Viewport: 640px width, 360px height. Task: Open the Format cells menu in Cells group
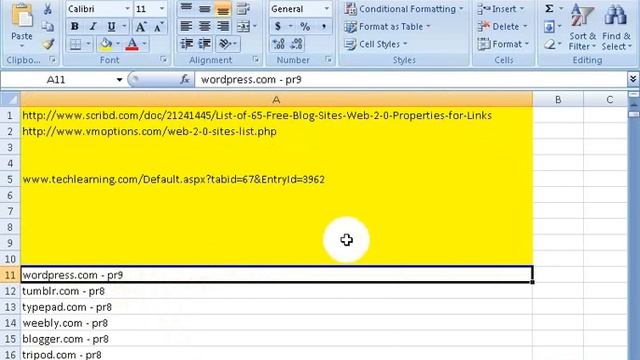tap(503, 44)
